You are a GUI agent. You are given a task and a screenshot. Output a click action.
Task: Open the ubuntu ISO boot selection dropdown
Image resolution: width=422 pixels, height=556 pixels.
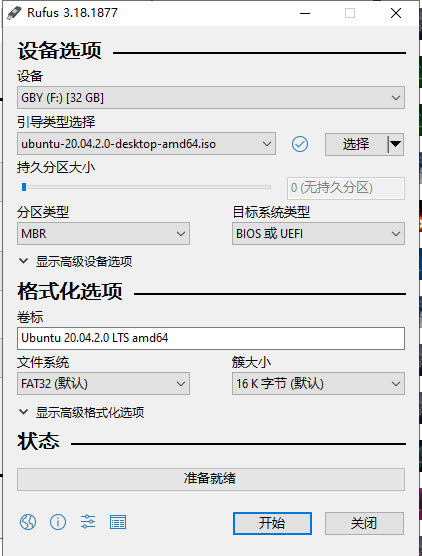coord(146,144)
